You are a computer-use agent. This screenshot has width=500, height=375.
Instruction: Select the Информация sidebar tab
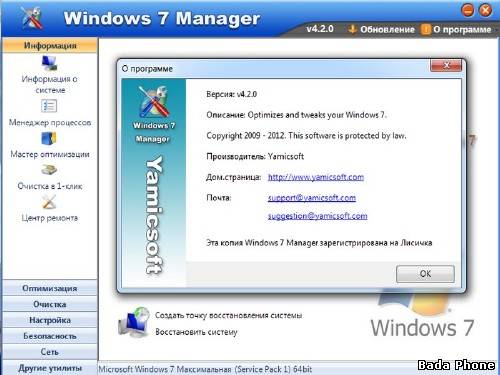click(x=50, y=45)
